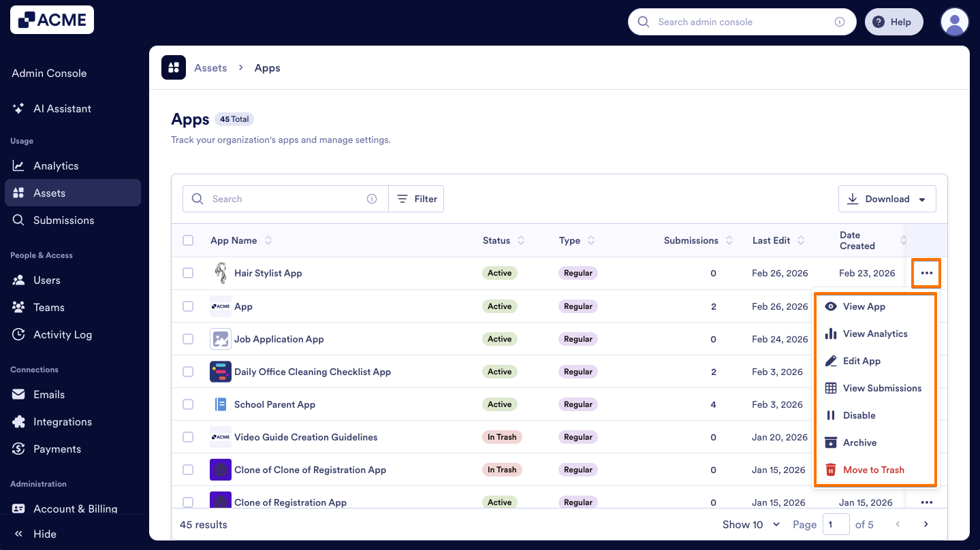Check the select-all checkbox in the table header
The image size is (980, 550).
click(x=188, y=240)
